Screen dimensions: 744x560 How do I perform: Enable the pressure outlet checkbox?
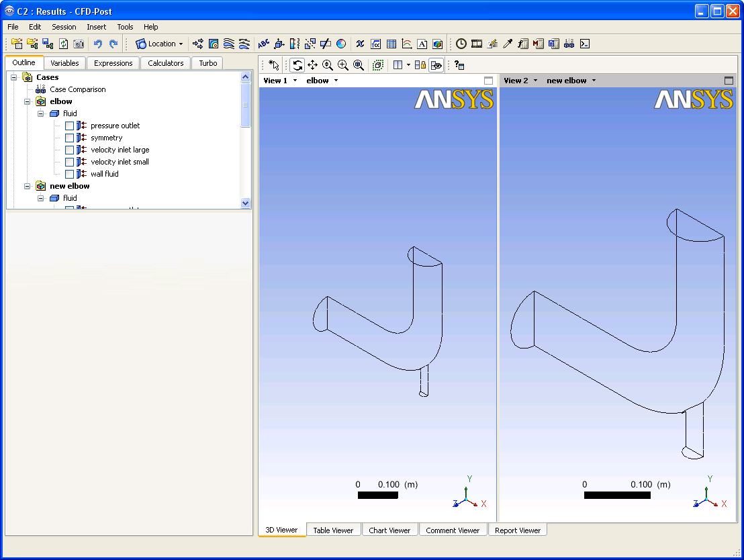click(x=69, y=126)
